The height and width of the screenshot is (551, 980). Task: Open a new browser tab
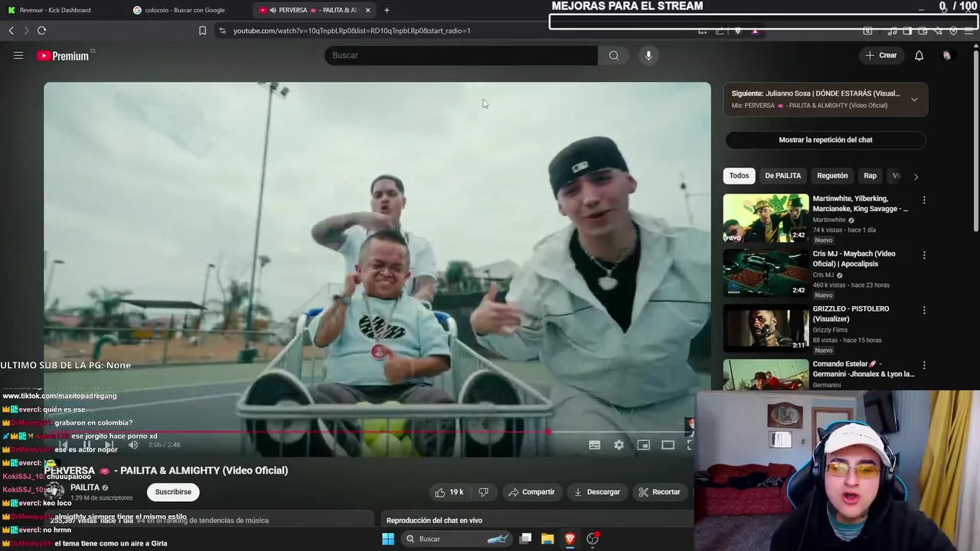[387, 10]
